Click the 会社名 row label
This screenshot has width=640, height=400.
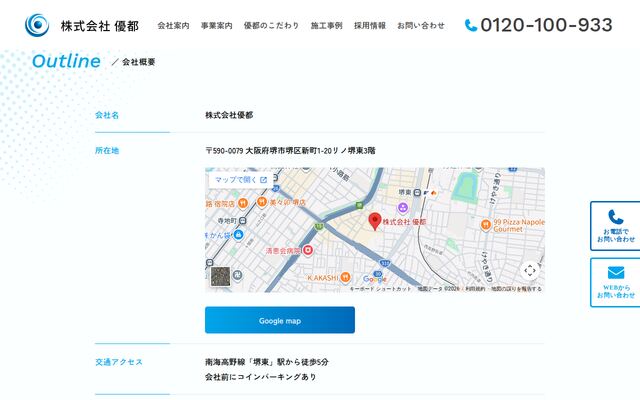click(107, 115)
